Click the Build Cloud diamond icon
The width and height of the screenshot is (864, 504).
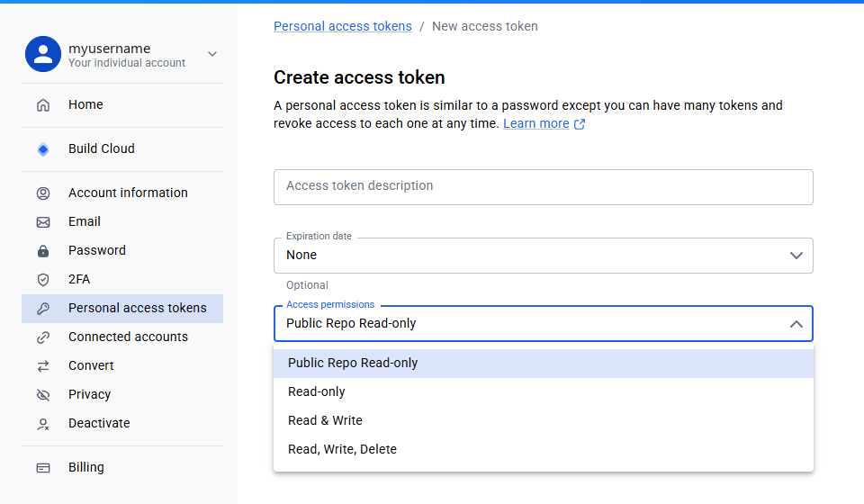click(x=43, y=149)
